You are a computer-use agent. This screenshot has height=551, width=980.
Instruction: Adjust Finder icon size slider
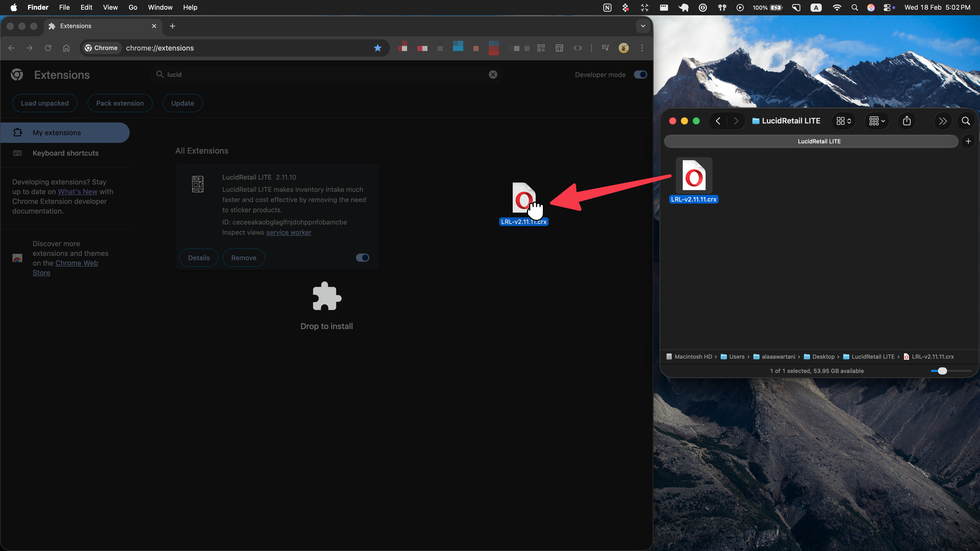[942, 371]
